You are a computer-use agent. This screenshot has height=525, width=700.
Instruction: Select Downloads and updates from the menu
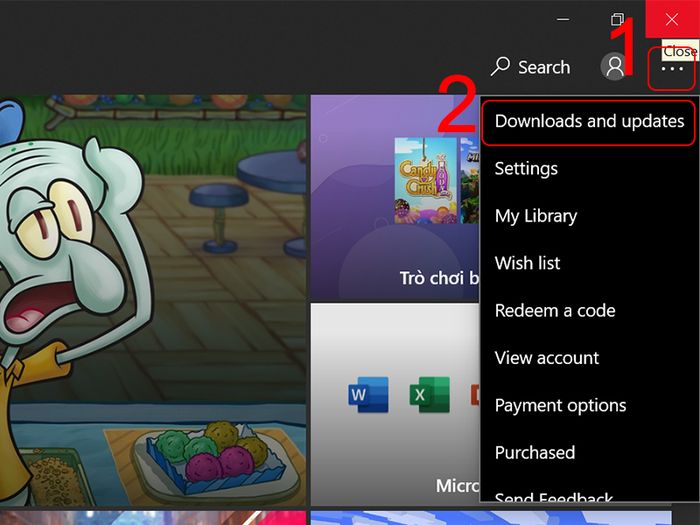tap(589, 121)
